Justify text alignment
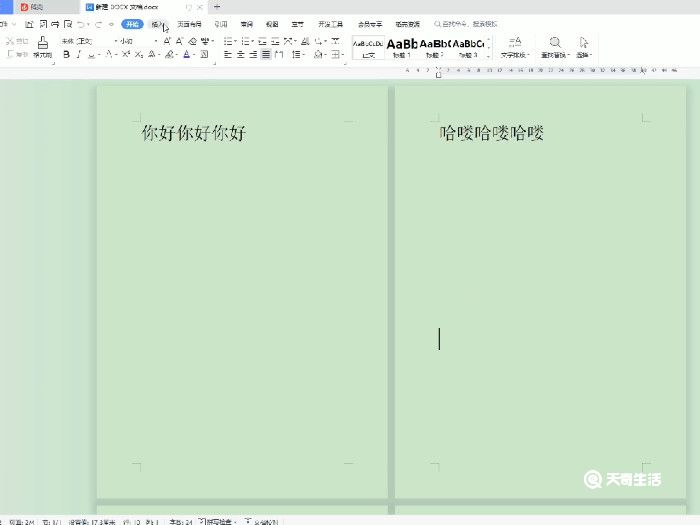Screen dimensions: 700x525 coord(266,54)
